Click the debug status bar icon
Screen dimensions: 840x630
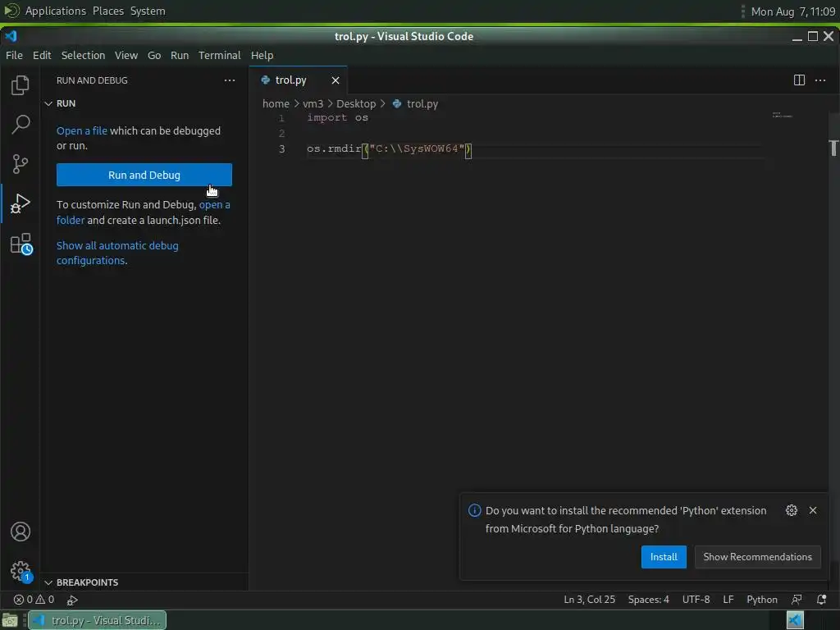click(72, 600)
